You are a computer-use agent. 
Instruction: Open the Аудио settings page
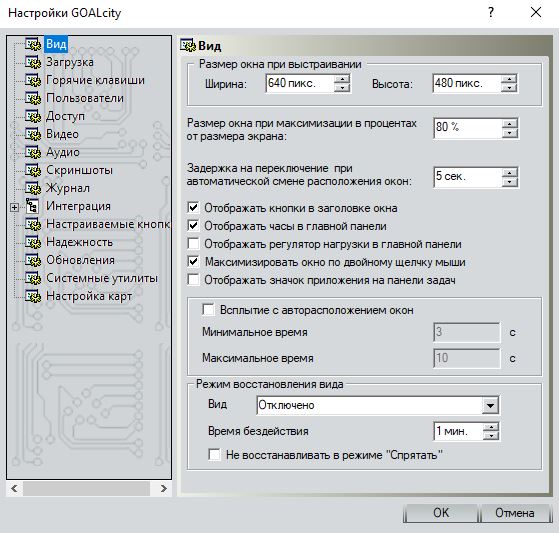pos(63,152)
